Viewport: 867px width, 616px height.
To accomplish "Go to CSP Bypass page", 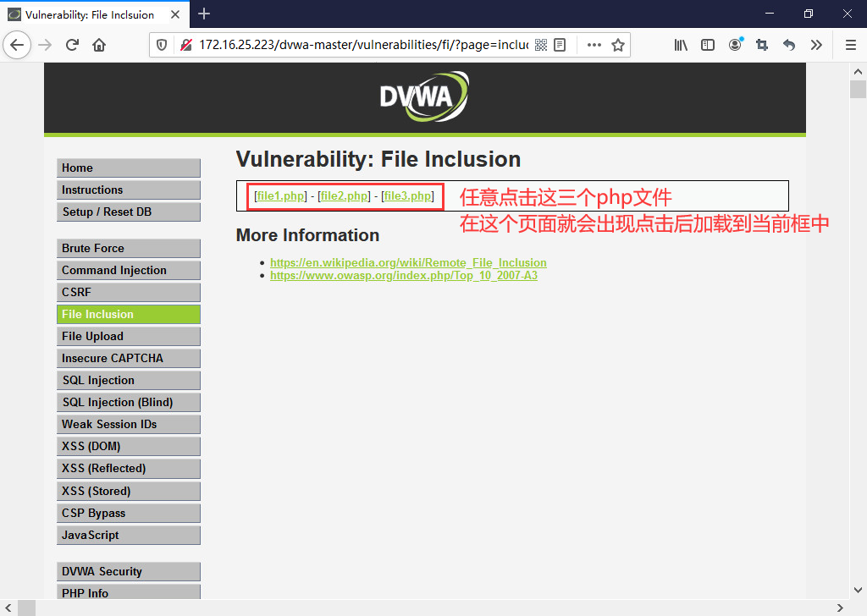I will tap(129, 514).
